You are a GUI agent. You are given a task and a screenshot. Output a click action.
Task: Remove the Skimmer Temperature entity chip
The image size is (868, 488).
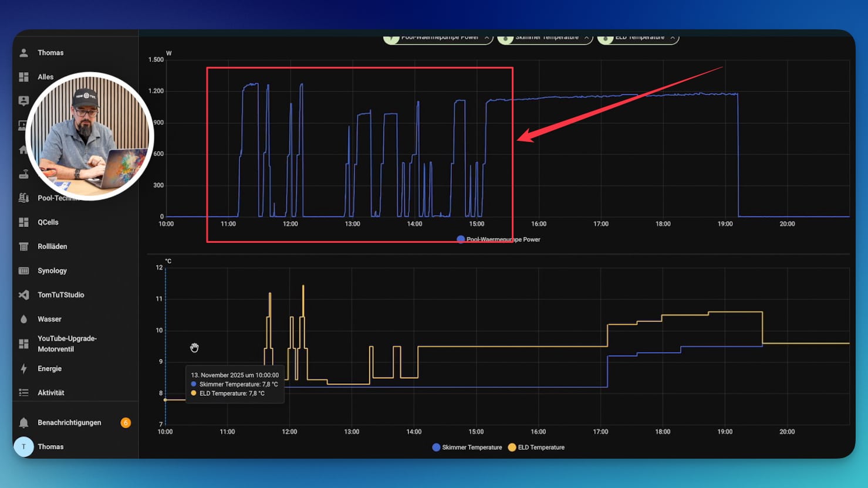click(586, 38)
